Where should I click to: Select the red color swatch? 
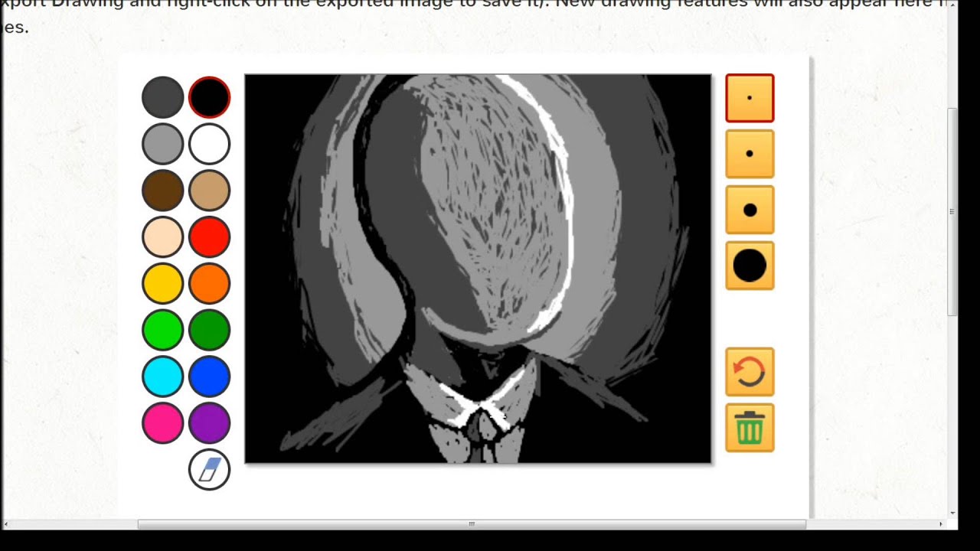click(209, 236)
